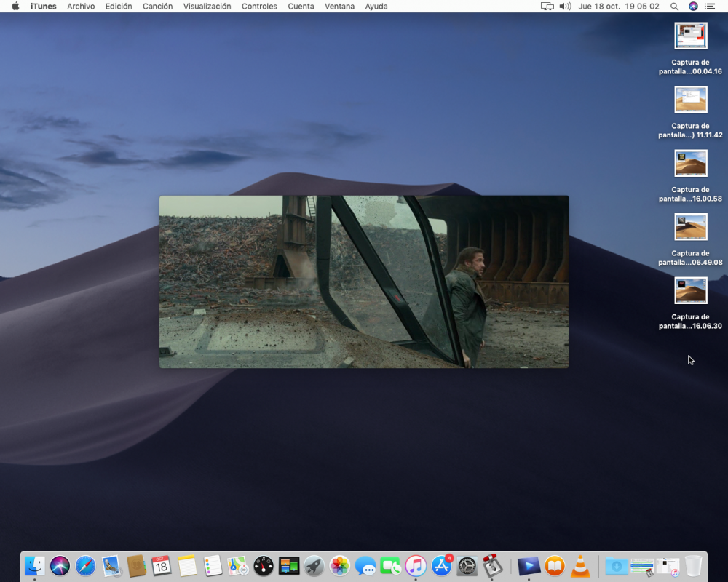Select screenshot file ending 16.06.30

coord(690,303)
